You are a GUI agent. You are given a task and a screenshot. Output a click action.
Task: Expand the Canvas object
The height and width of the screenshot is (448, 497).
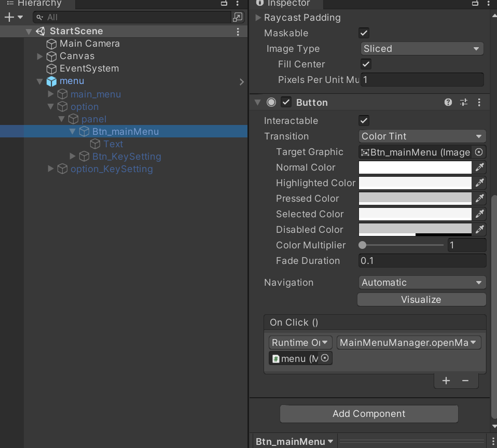click(39, 56)
